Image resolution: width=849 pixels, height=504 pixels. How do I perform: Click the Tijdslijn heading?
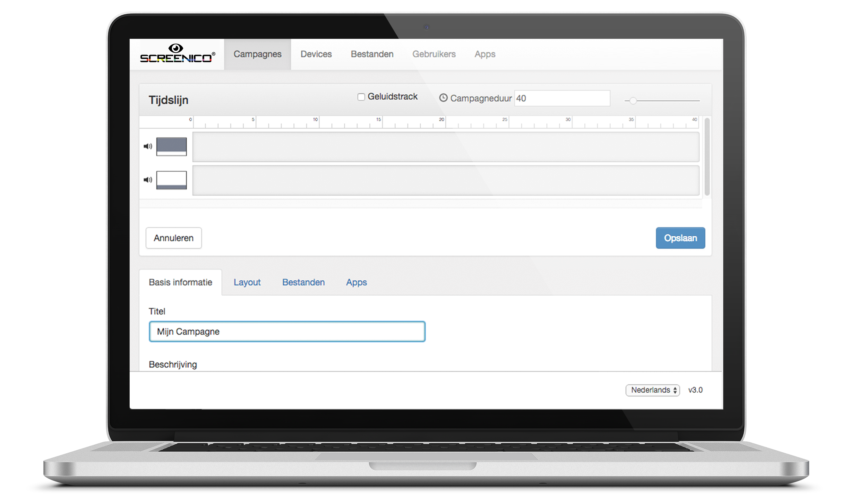168,100
